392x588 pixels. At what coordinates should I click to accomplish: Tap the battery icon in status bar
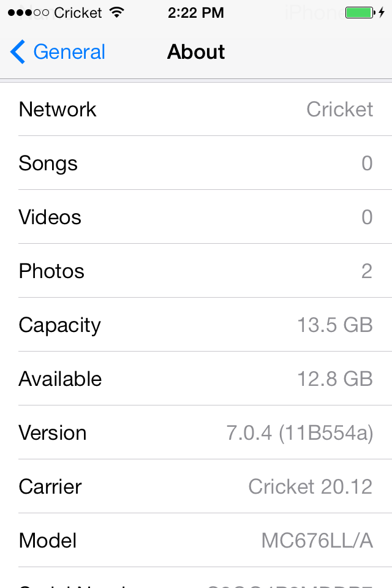[x=359, y=12]
